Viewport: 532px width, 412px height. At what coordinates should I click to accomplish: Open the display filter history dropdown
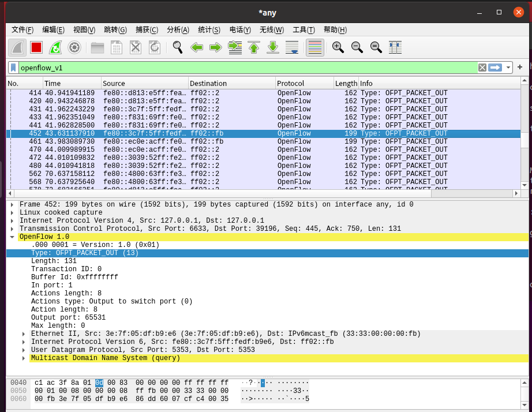pyautogui.click(x=508, y=68)
